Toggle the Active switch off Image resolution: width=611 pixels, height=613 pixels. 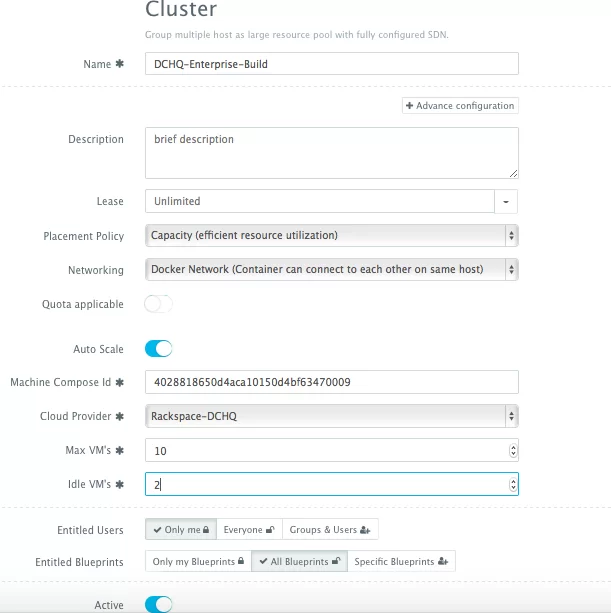[158, 604]
